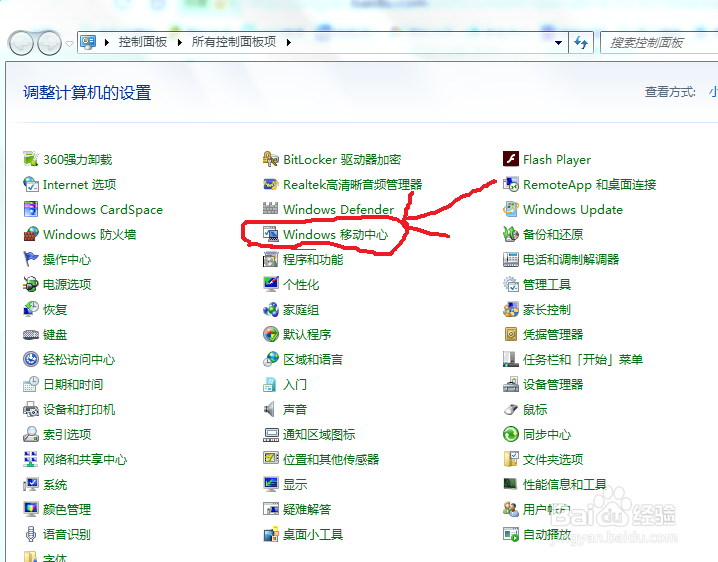Click the 设备和打印机 printer icon

click(x=31, y=409)
